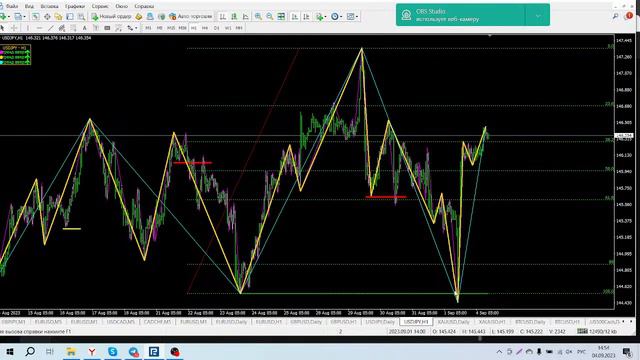
Task: Select the text (A) drawing tool
Action: (84, 28)
